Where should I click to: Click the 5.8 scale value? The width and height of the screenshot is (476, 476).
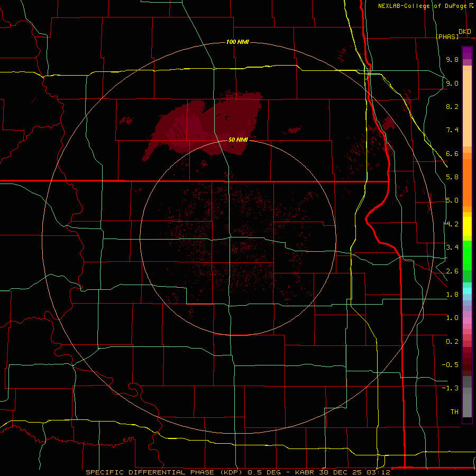coord(452,177)
